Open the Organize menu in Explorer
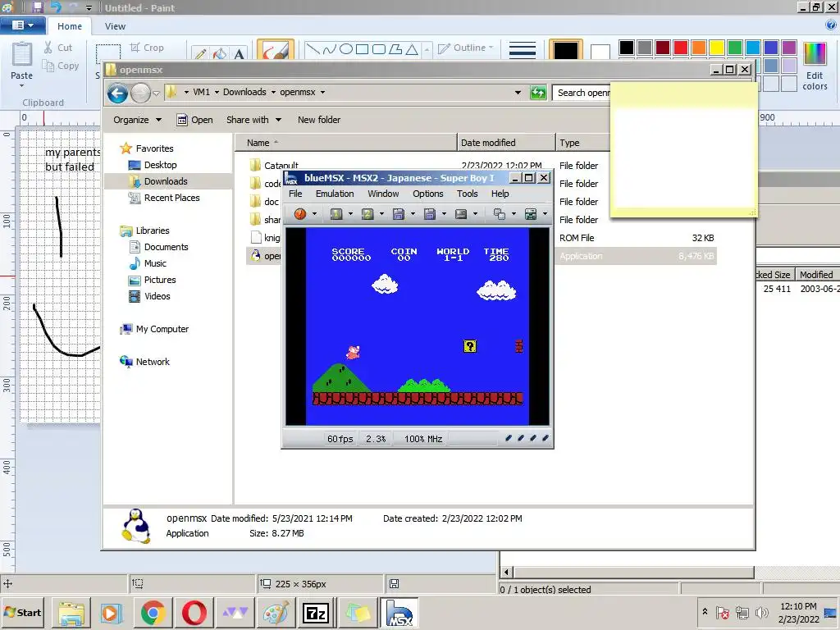The width and height of the screenshot is (840, 630). 137,120
